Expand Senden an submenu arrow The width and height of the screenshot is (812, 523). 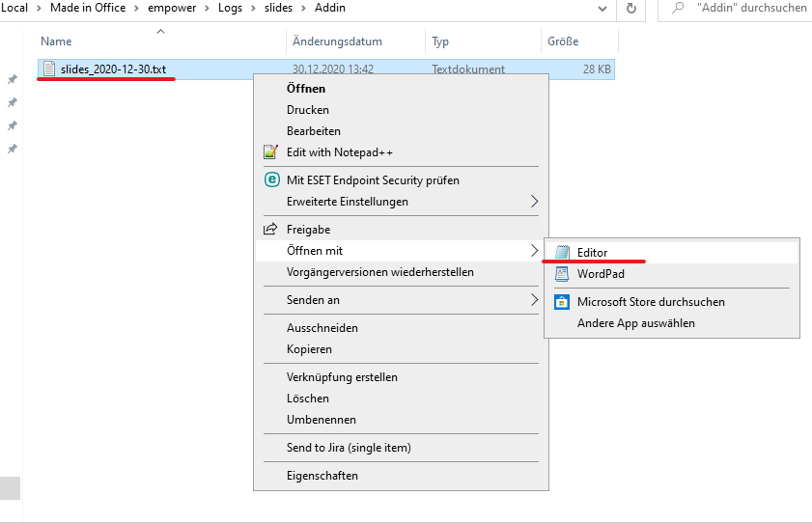pos(535,299)
